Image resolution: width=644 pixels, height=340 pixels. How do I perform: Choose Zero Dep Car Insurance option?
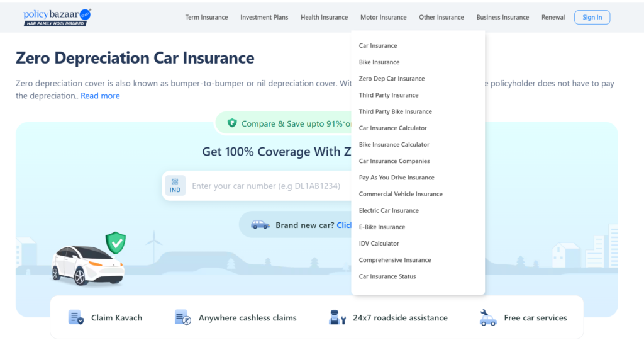tap(392, 79)
